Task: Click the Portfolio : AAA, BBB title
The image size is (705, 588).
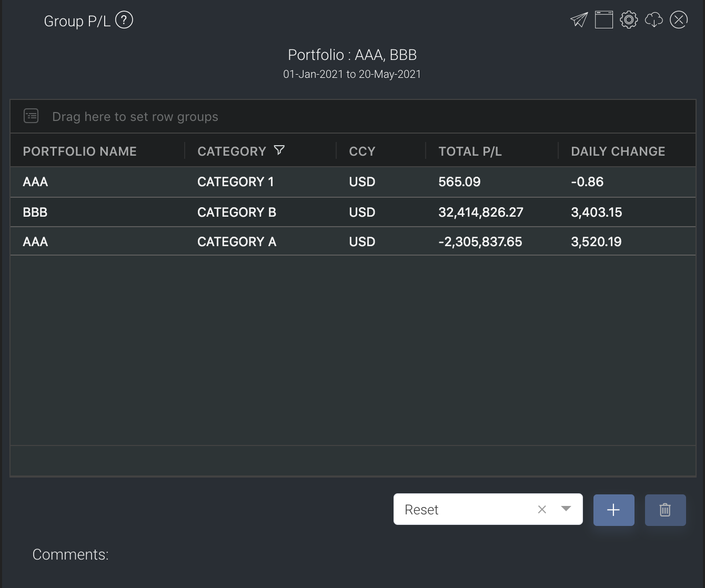Action: point(352,55)
